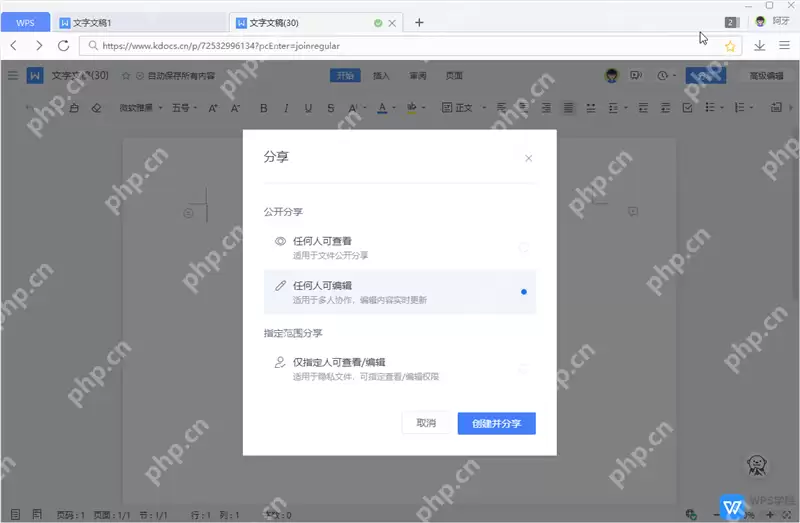Image resolution: width=800 pixels, height=523 pixels.
Task: Open the WPS assistant robot icon
Action: point(757,465)
